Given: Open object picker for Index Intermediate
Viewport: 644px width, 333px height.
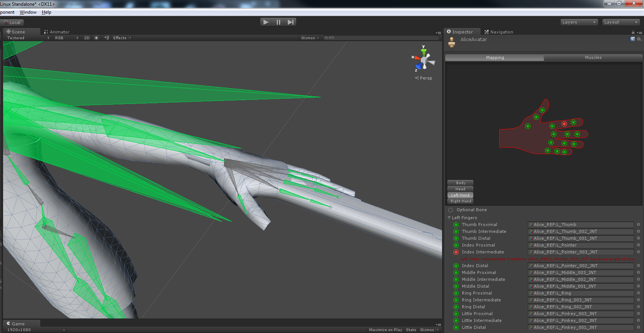Looking at the screenshot, I should (x=638, y=252).
